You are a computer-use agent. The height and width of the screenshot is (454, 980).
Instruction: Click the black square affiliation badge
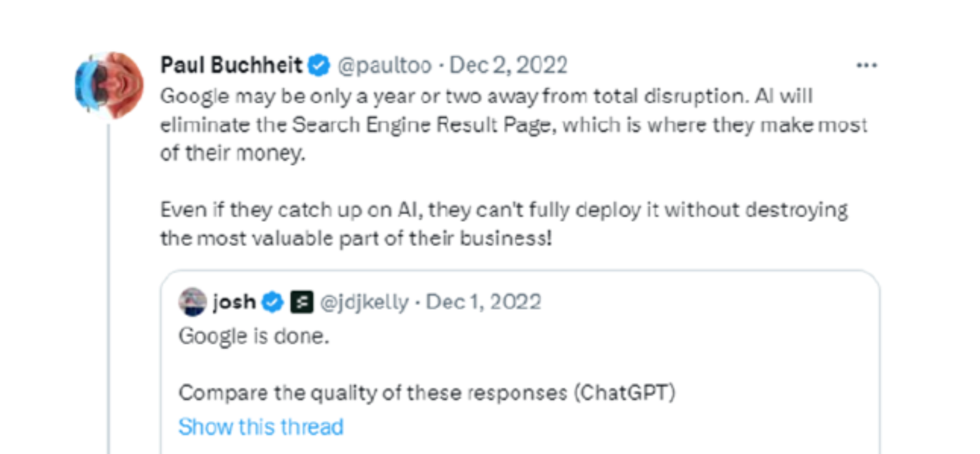coord(299,302)
